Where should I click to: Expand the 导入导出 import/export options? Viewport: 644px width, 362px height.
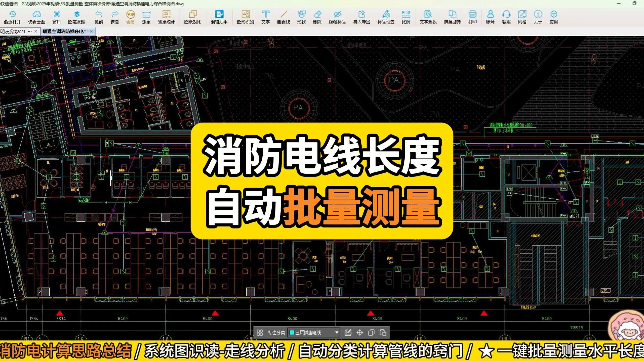(362, 17)
